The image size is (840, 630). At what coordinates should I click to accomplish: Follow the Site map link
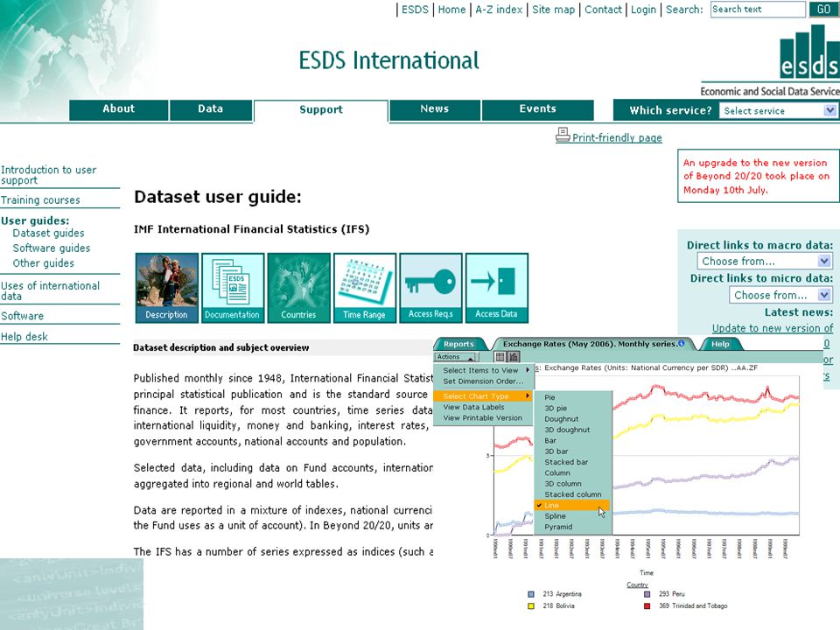click(553, 10)
